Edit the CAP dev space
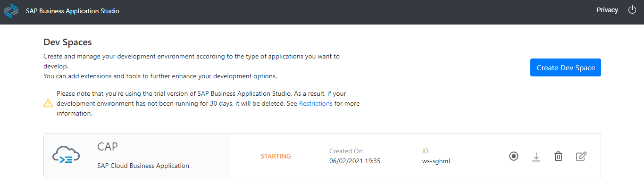644x192 pixels. click(581, 156)
